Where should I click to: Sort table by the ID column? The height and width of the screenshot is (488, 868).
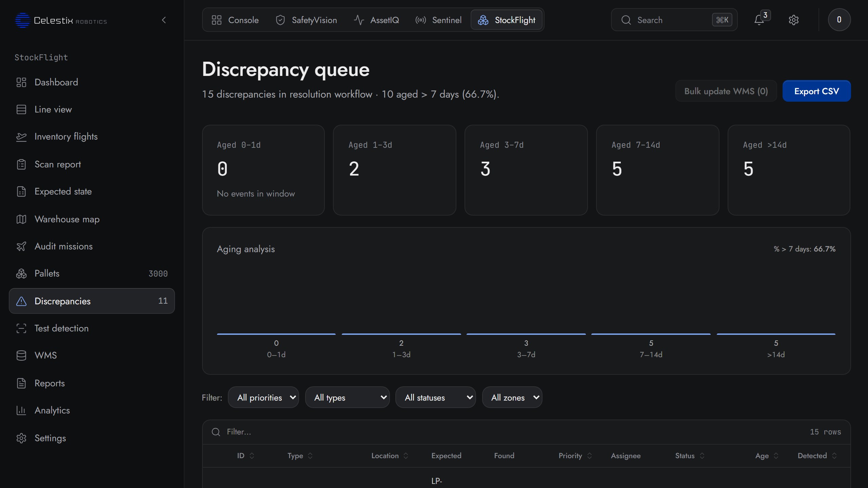click(x=245, y=456)
